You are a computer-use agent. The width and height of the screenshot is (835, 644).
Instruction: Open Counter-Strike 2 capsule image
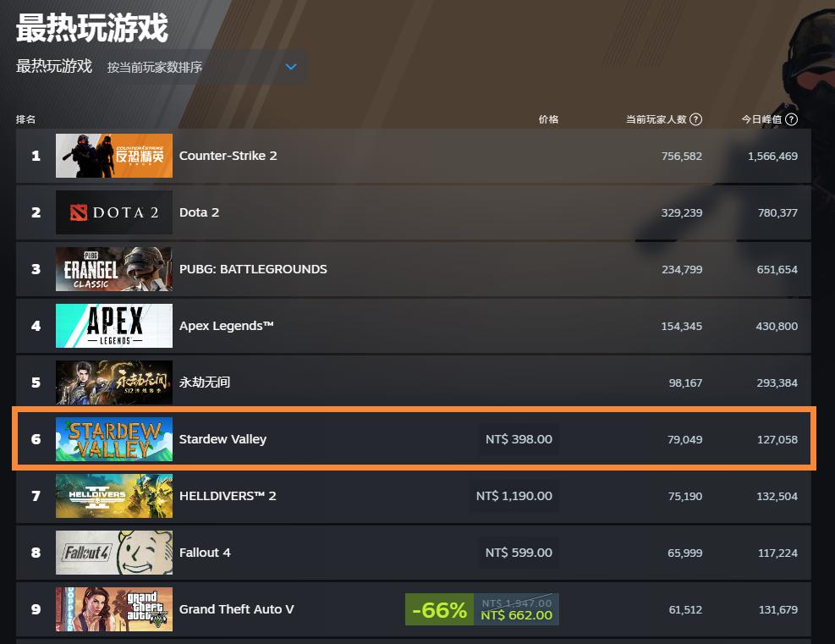(x=114, y=156)
